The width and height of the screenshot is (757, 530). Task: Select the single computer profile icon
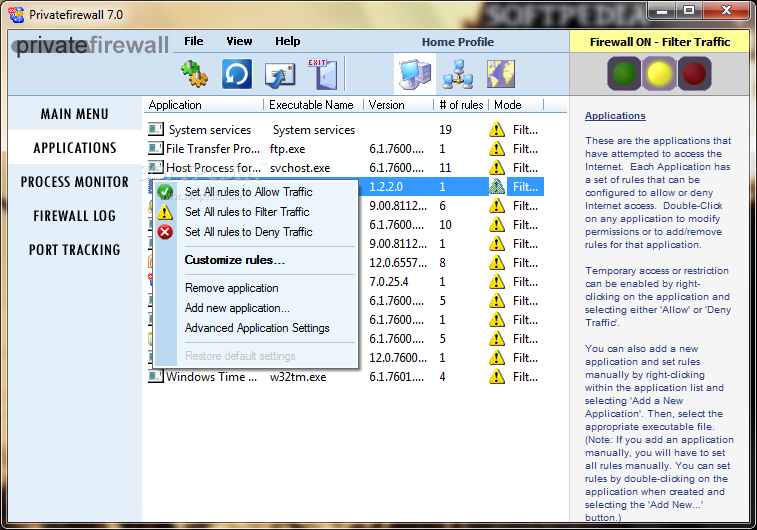[x=415, y=74]
